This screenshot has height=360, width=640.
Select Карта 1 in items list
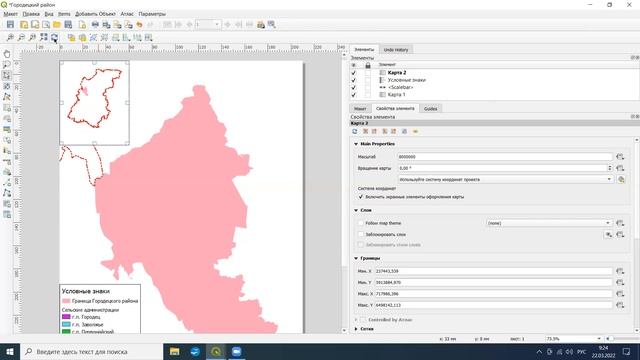(396, 95)
